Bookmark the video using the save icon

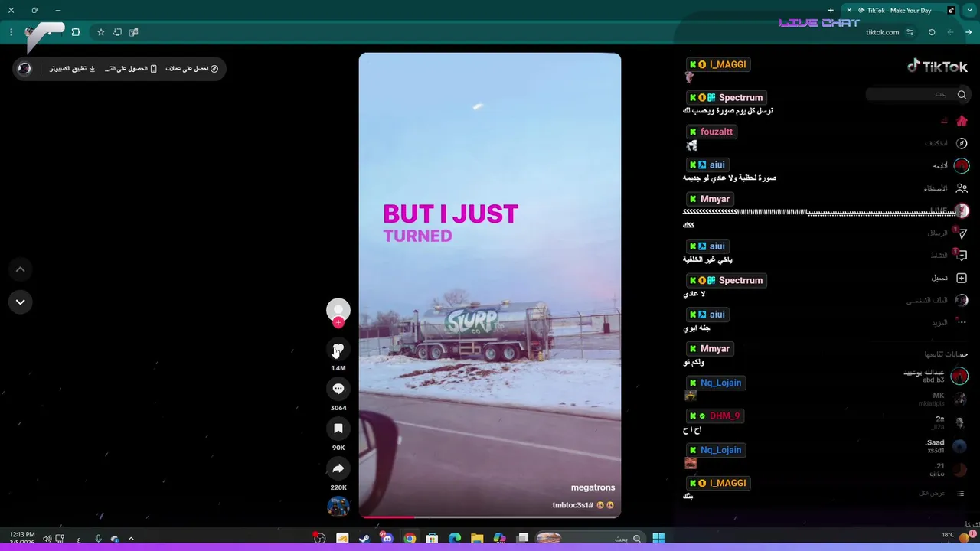338,429
